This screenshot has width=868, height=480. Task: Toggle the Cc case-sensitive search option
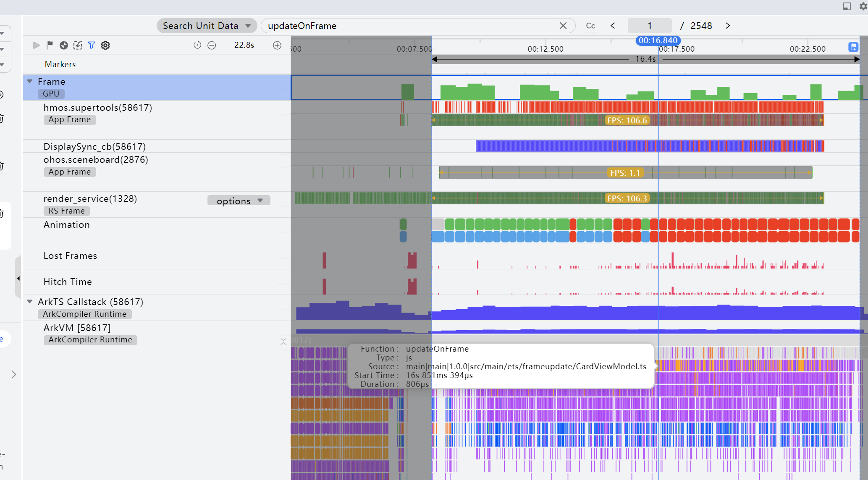pyautogui.click(x=590, y=26)
